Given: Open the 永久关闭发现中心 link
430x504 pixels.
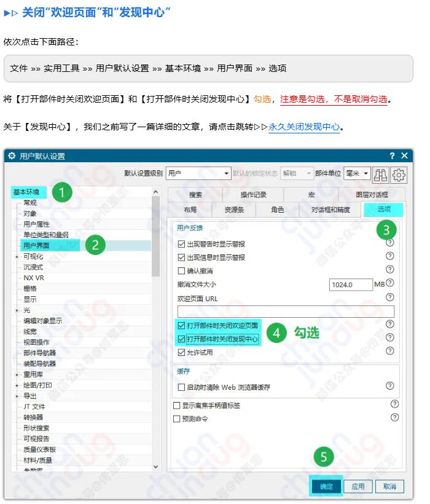Looking at the screenshot, I should (x=304, y=127).
